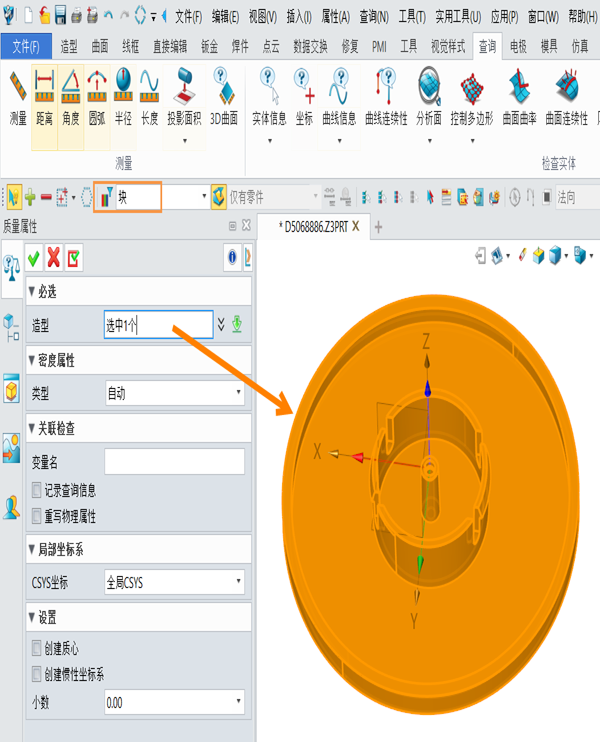The height and width of the screenshot is (742, 600).
Task: Select the 圆弧 arc measurement tool
Action: [97, 98]
